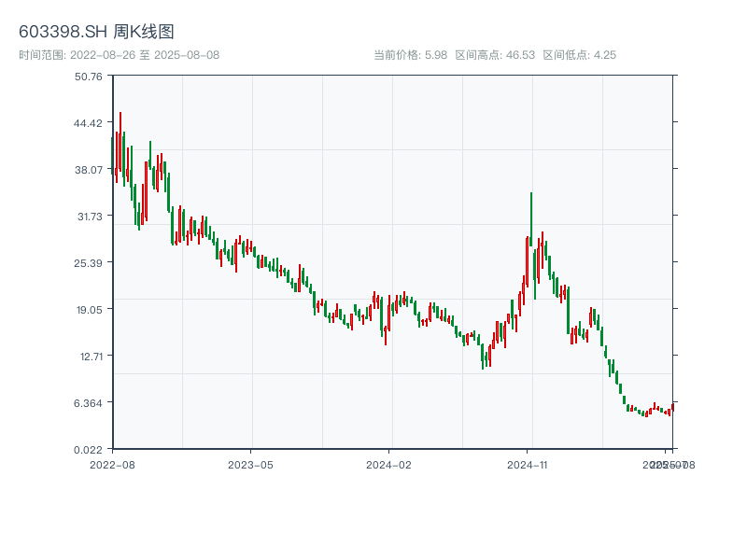Click the 50.76 y-axis label
This screenshot has width=747, height=560.
(x=89, y=77)
